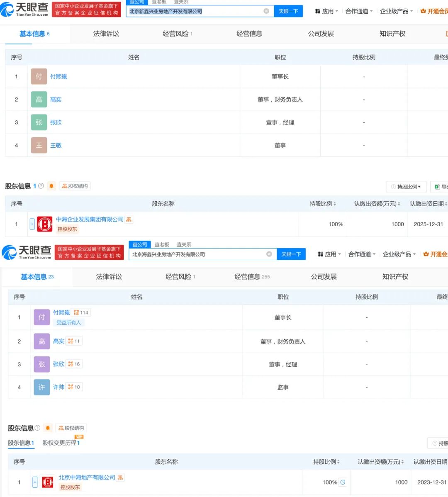Clear the search box containing 北京海鑫兴业房地产开发有限公司
Viewport: 448px width, 497px height.
point(269,254)
